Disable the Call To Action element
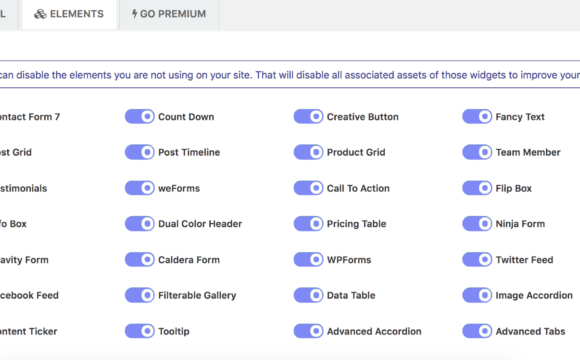Viewport: 580px width, 360px height. (x=308, y=188)
